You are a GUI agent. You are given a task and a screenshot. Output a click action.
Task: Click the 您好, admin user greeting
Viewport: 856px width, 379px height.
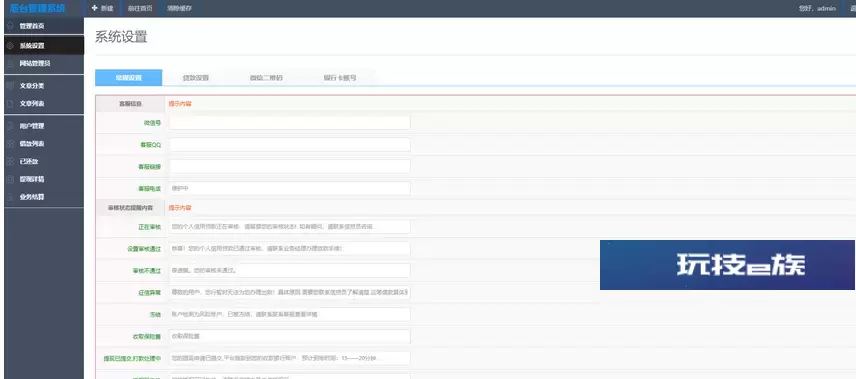click(x=817, y=8)
